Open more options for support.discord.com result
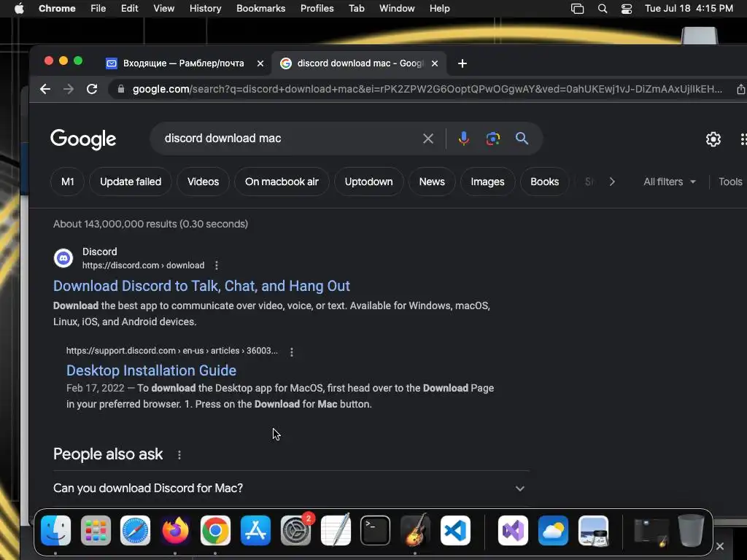The width and height of the screenshot is (747, 560). [x=292, y=351]
